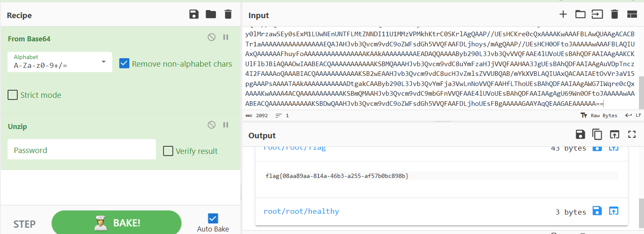The image size is (644, 234).
Task: Disable the From Base64 operation
Action: (x=212, y=37)
